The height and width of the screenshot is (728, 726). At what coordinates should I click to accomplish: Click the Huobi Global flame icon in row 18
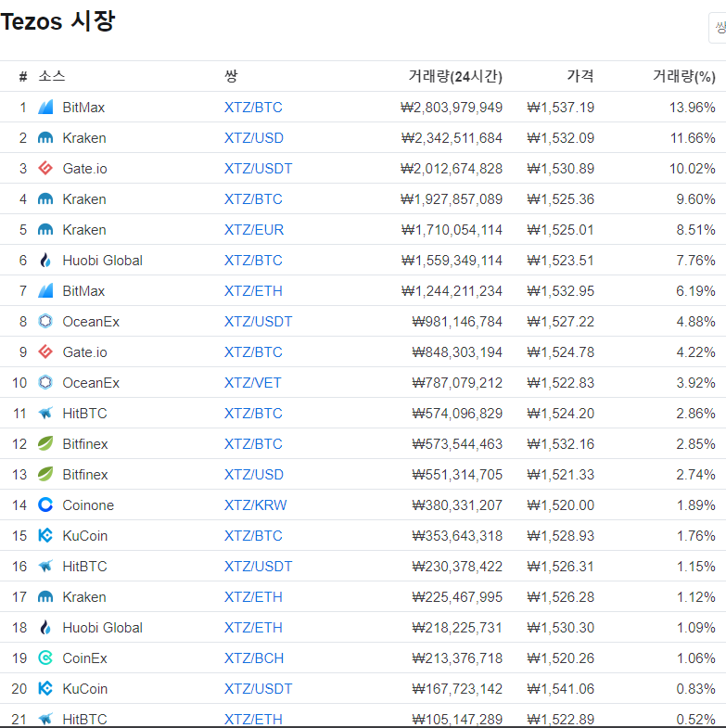(45, 628)
